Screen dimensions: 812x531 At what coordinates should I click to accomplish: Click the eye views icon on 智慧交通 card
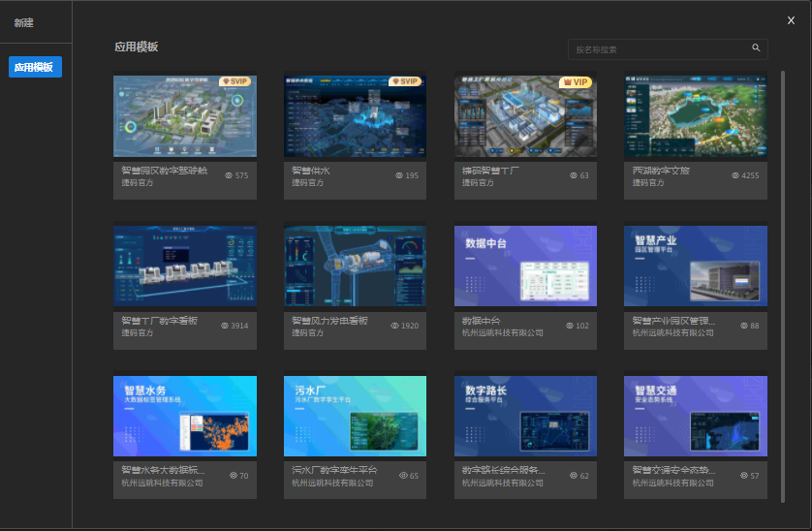click(x=743, y=476)
